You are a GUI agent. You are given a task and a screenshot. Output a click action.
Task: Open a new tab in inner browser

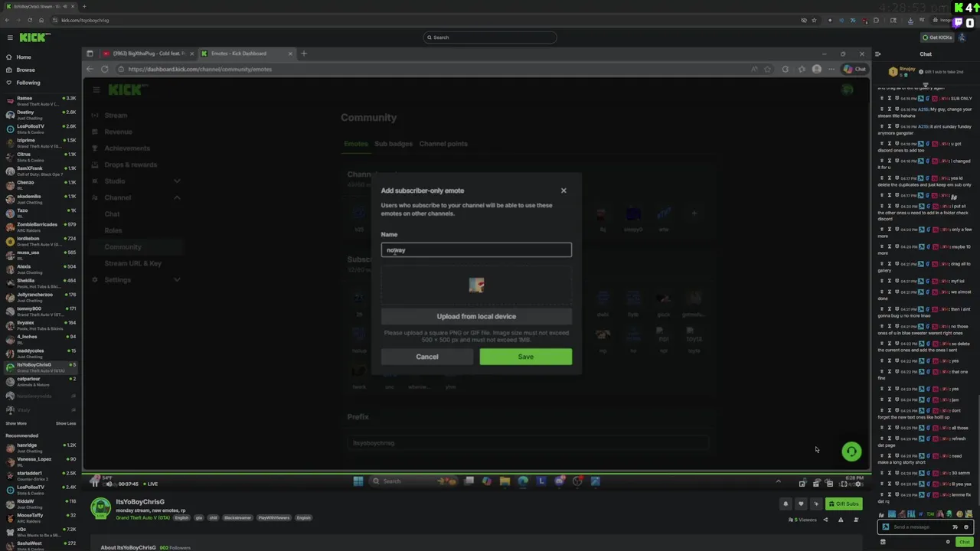[304, 54]
